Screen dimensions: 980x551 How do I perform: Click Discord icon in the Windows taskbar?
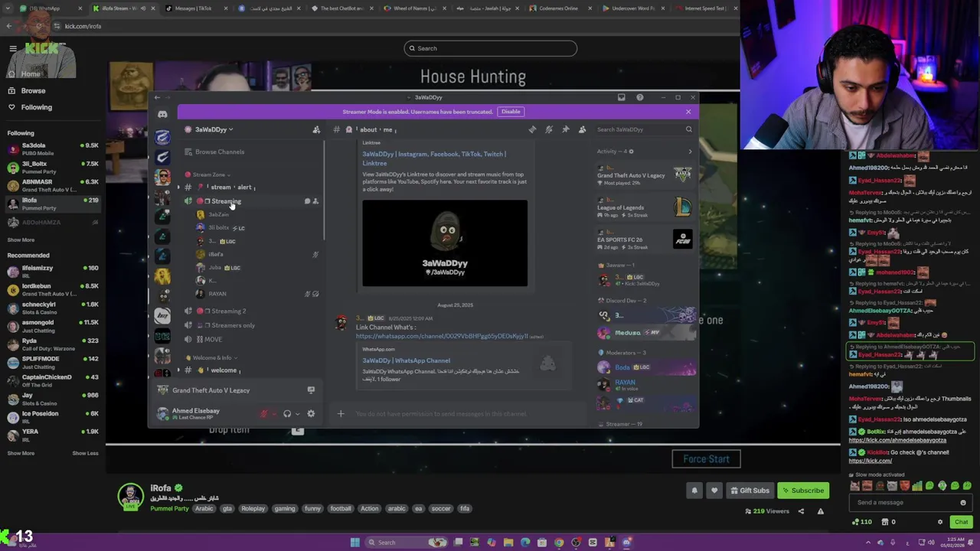[x=626, y=543]
